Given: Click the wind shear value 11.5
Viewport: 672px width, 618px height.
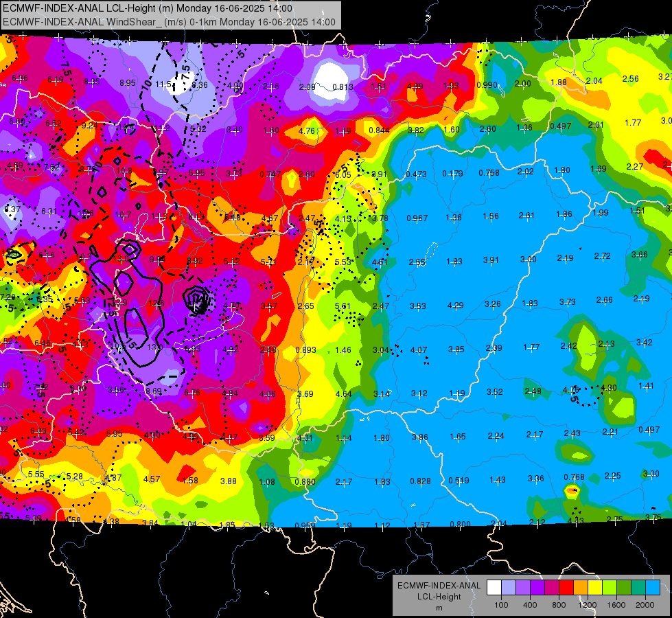Looking at the screenshot, I should [163, 84].
